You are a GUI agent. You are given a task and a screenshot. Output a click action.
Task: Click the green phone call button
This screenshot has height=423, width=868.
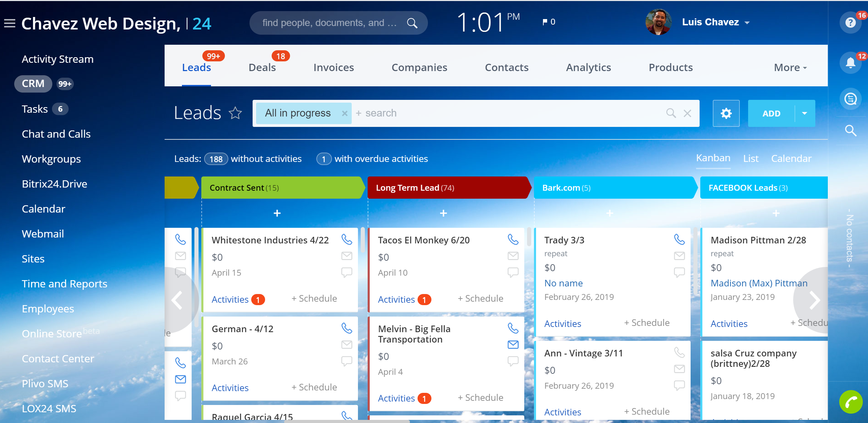coord(851,402)
